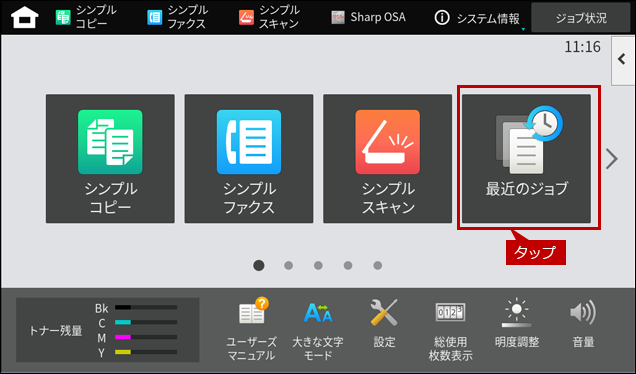Click the ジョブ状況 button
This screenshot has width=636, height=374.
(x=581, y=18)
